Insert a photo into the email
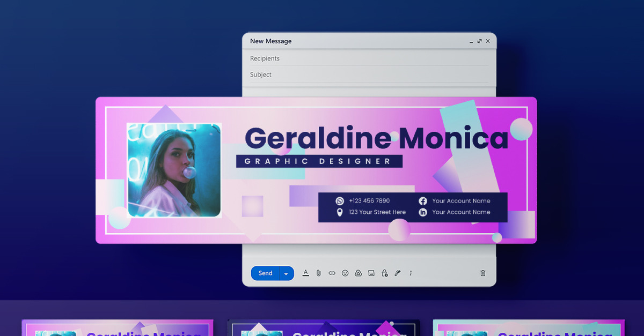Viewport: 644px width, 336px height. click(370, 273)
